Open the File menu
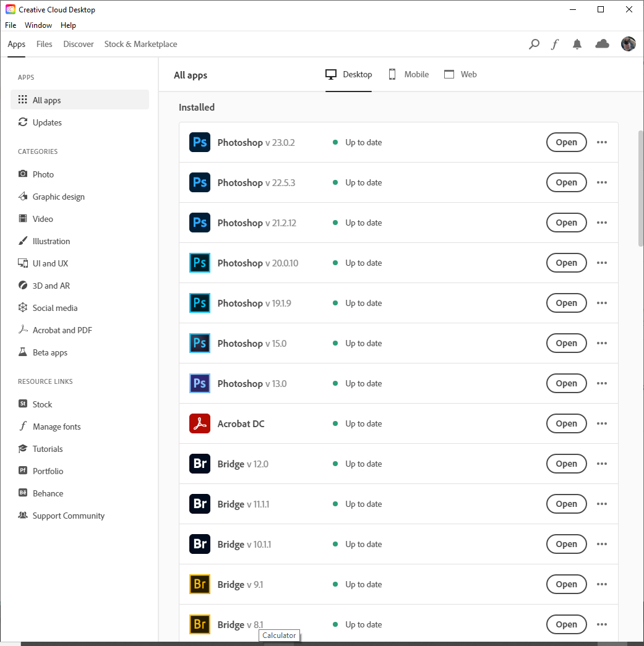 tap(10, 25)
